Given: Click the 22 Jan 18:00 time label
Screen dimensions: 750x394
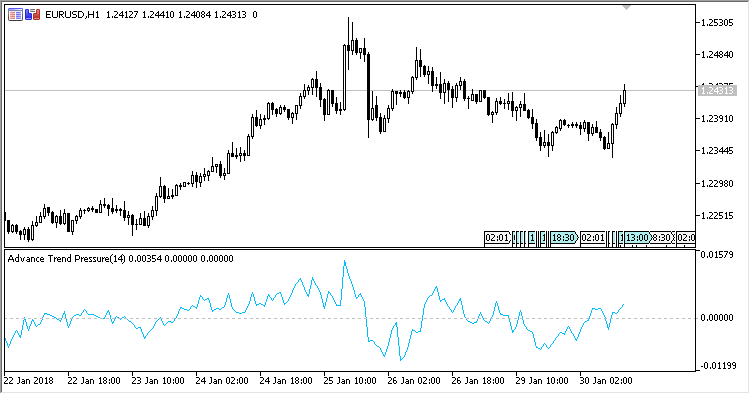Looking at the screenshot, I should coord(94,381).
